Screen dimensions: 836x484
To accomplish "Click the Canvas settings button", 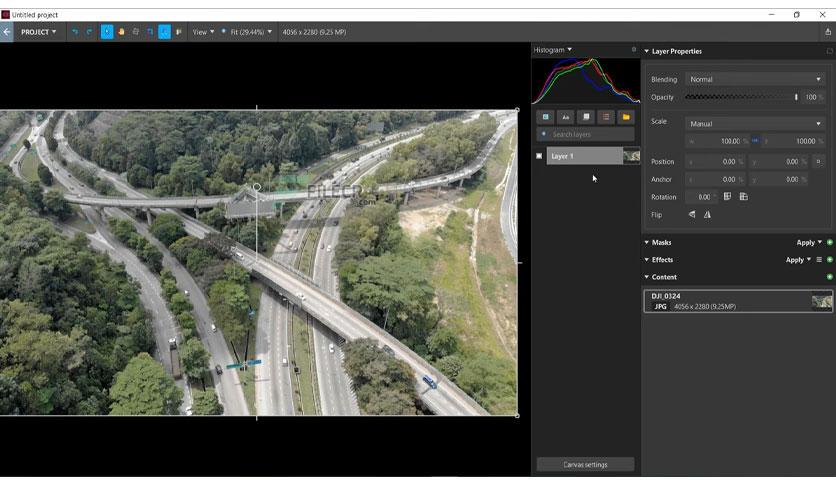I will coord(585,464).
